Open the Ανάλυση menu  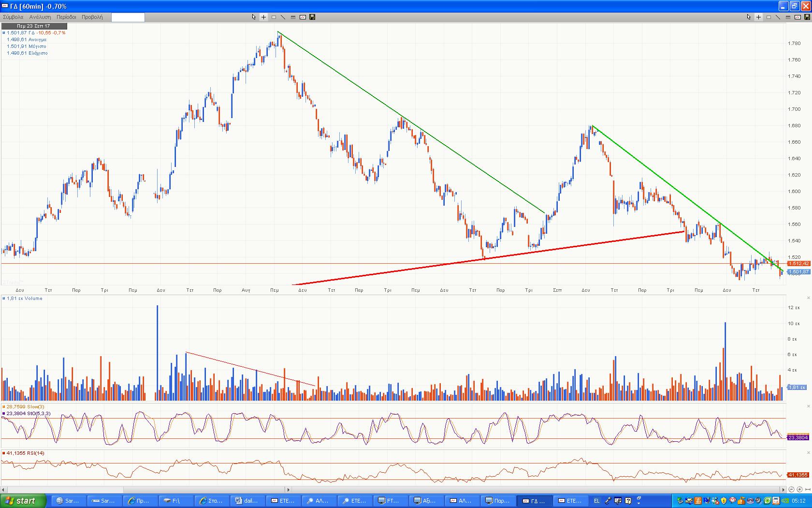40,17
